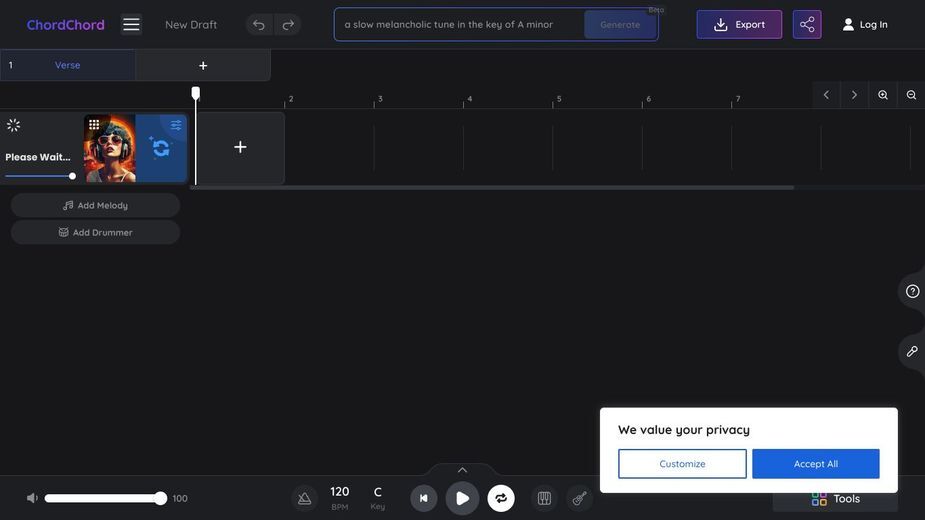Mute the master speaker icon
This screenshot has width=925, height=520.
click(x=32, y=499)
